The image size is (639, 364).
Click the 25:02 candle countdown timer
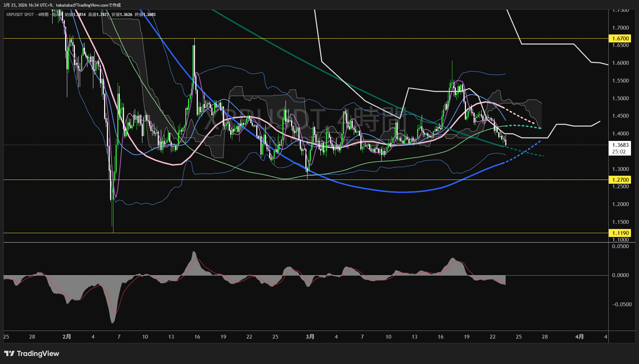point(619,152)
